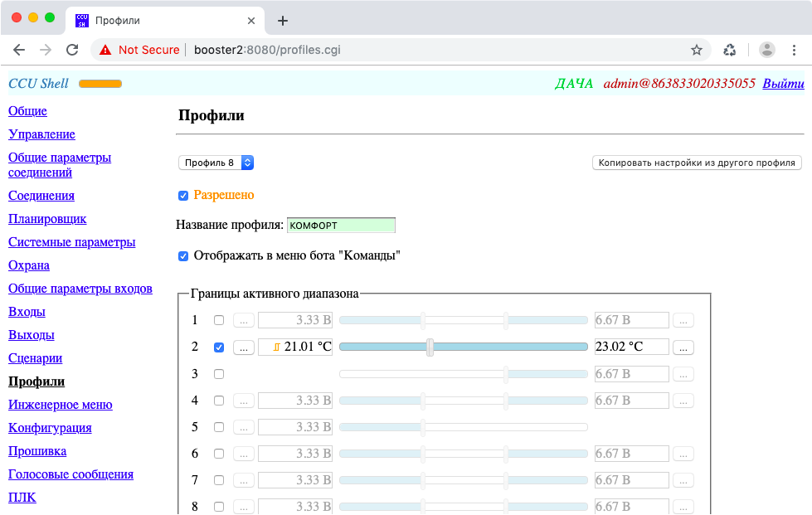This screenshot has height=515, width=812.
Task: Enable range row 5 checkbox
Action: 219,427
